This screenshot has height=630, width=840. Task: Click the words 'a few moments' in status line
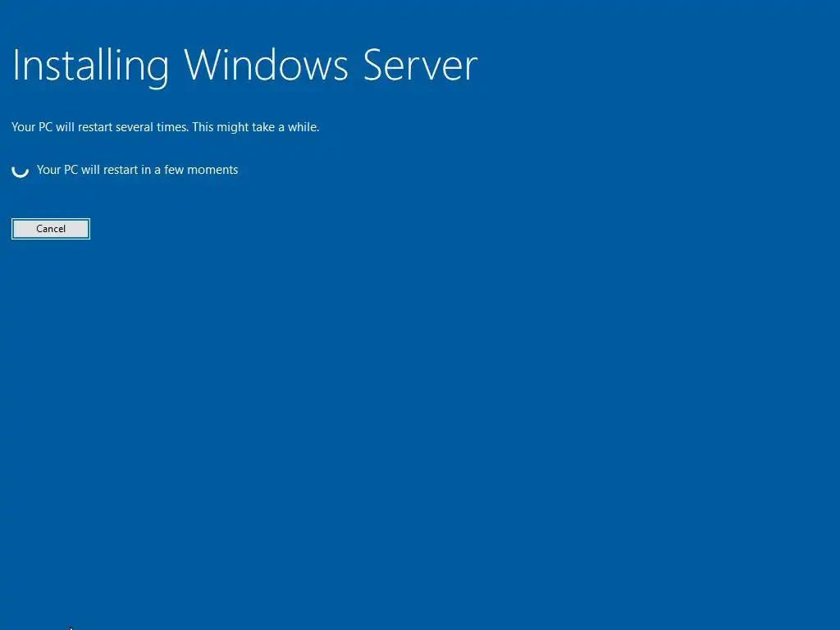pos(196,170)
